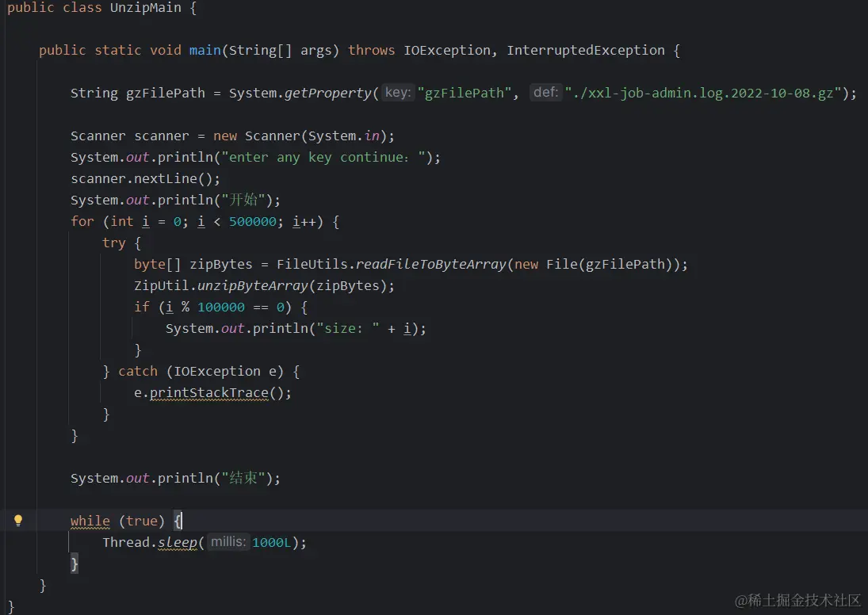Click the byte[] type declaration
Viewport: 868px width, 615px height.
pos(157,264)
